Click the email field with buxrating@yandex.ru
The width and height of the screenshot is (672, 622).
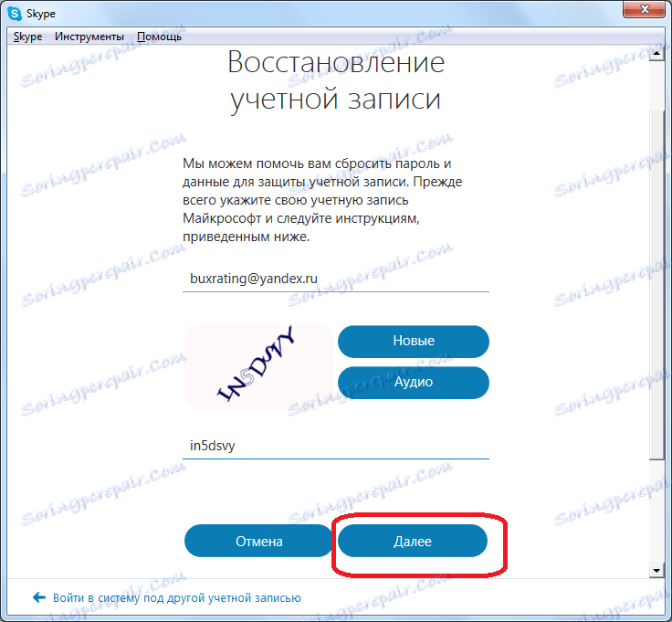click(336, 279)
